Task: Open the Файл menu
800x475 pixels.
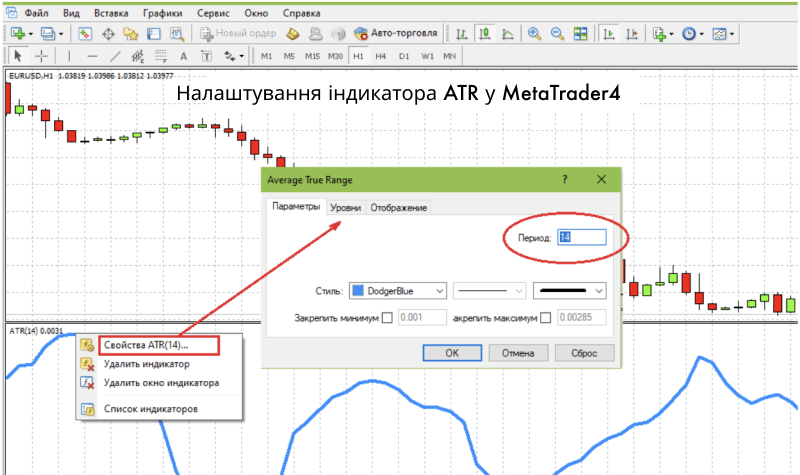Action: coord(36,13)
